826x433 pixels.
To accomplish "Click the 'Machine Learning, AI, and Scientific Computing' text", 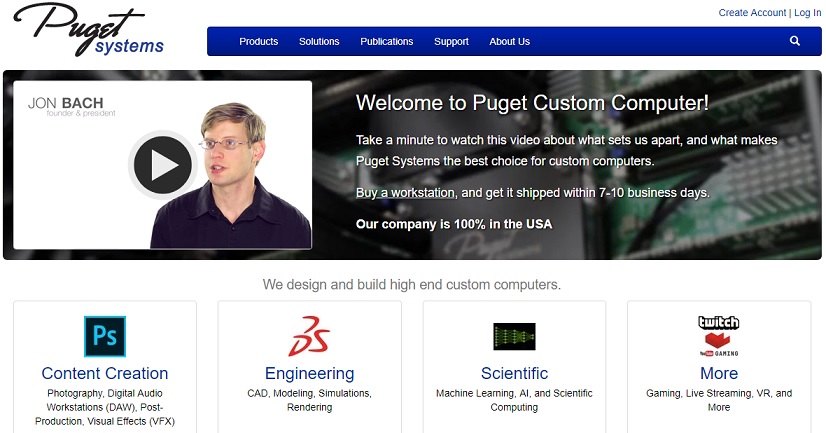I will [514, 400].
